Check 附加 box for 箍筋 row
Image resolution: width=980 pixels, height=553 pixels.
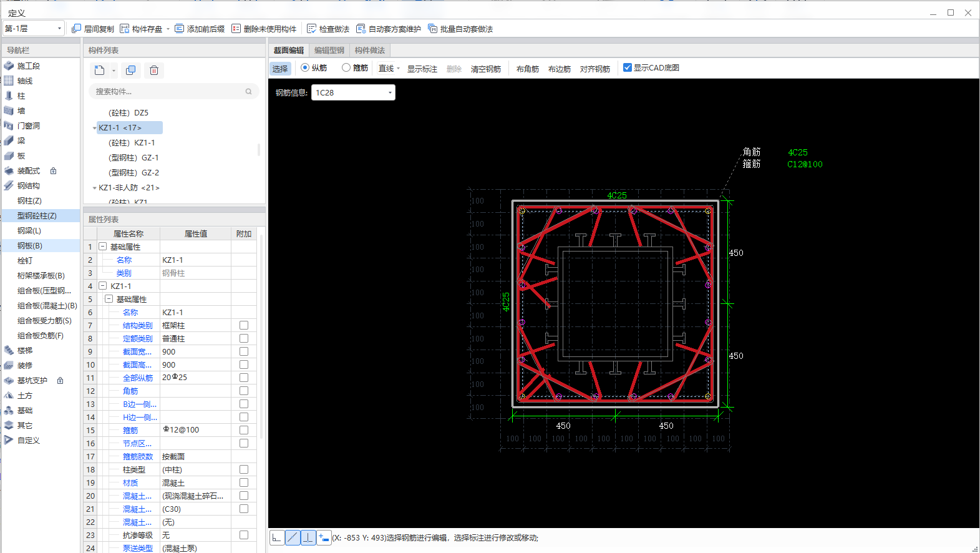pyautogui.click(x=244, y=430)
